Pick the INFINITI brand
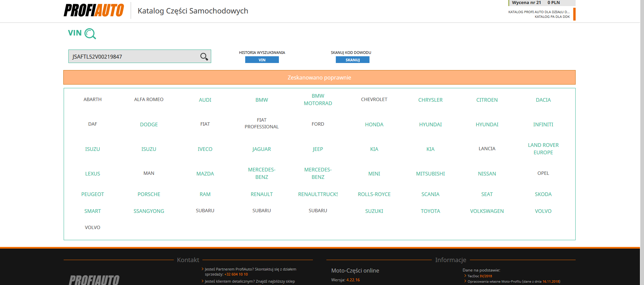The width and height of the screenshot is (644, 285). [543, 124]
